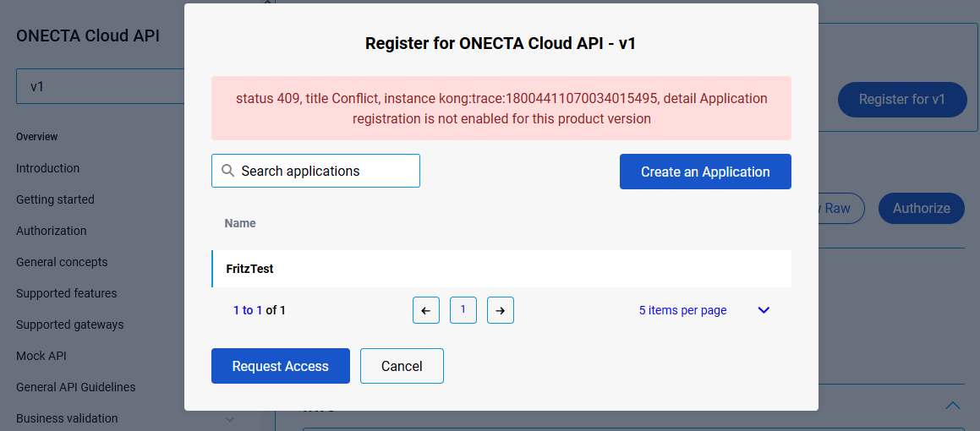Screen dimensions: 980x431
Task: Click the Authorize button in background page
Action: point(922,208)
